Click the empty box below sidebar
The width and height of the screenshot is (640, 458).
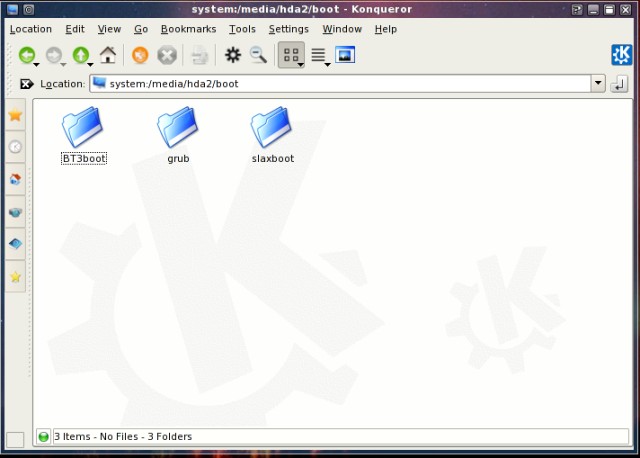tap(16, 440)
